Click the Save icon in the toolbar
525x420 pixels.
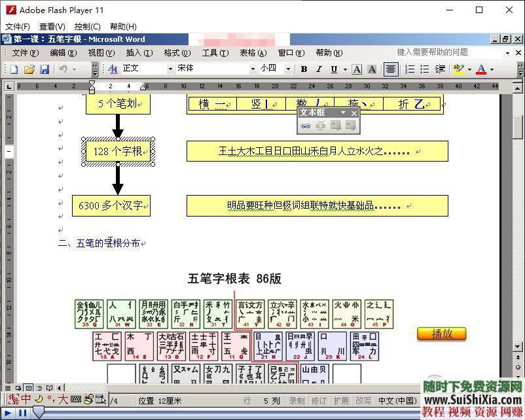(45, 69)
